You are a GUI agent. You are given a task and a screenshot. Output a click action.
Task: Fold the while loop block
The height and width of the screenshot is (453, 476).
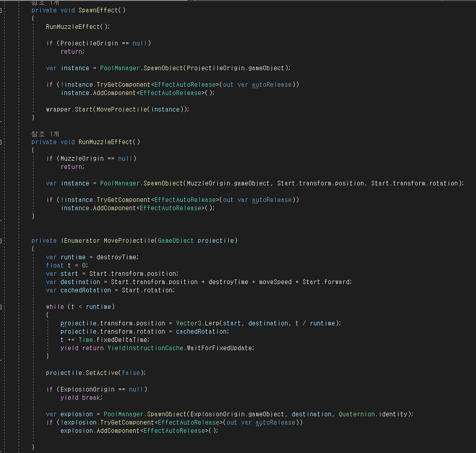pyautogui.click(x=2, y=307)
